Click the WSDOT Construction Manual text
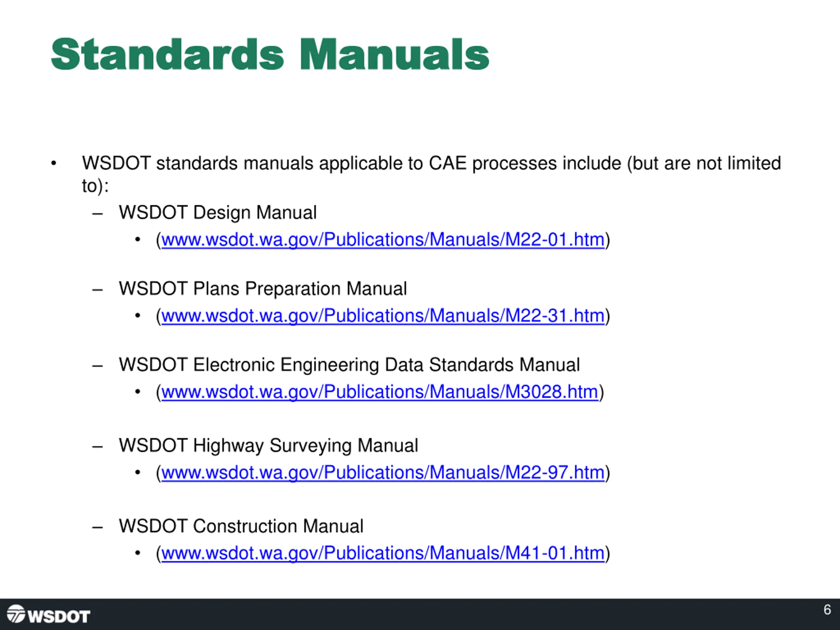The width and height of the screenshot is (840, 630). [241, 526]
